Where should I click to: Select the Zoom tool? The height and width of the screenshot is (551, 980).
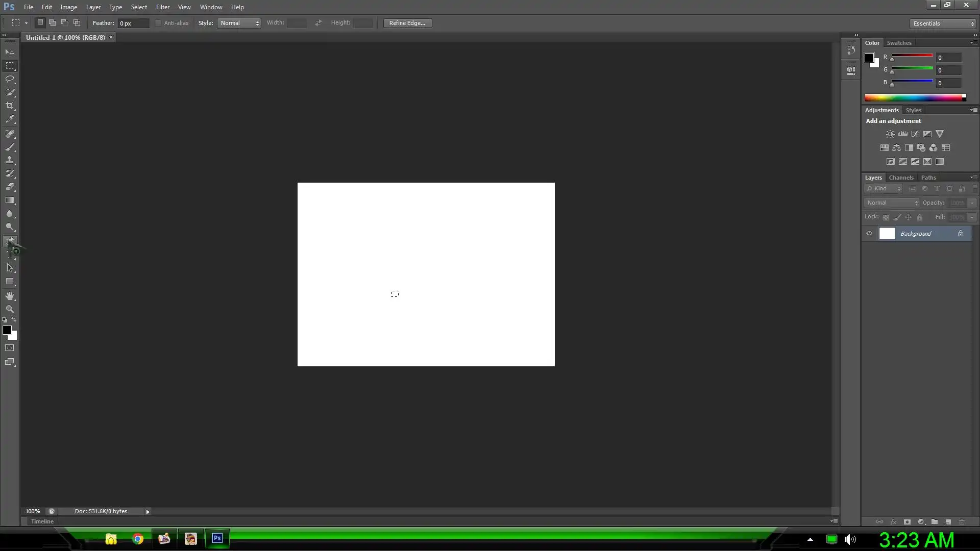[x=10, y=309]
